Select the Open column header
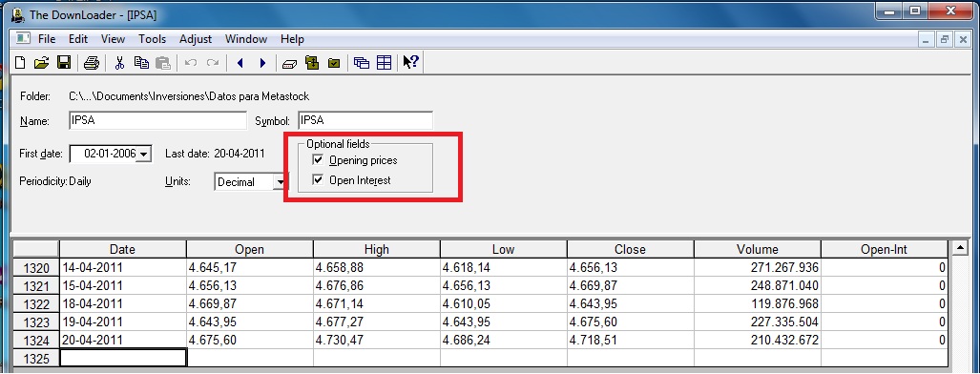 [x=249, y=250]
